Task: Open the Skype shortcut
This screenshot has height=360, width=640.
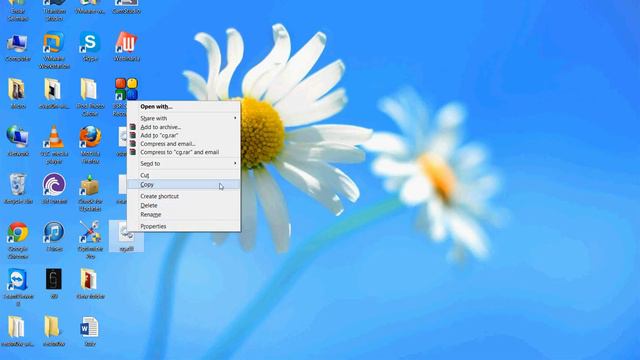Action: coord(90,42)
